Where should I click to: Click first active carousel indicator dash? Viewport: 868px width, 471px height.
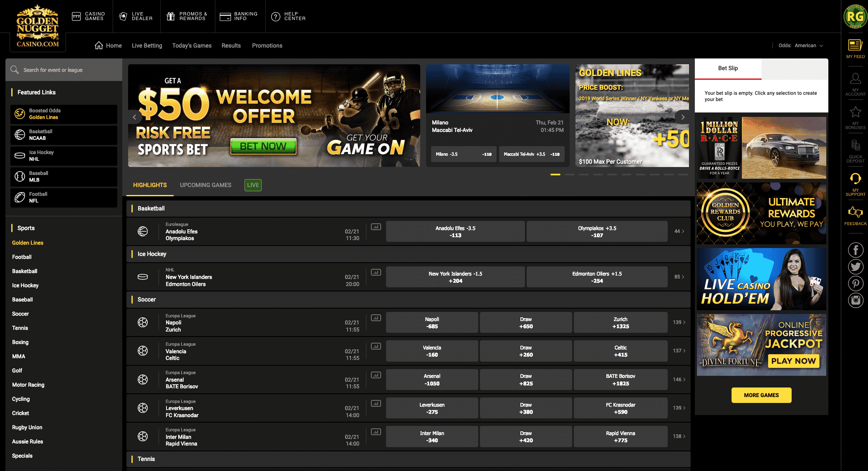(x=555, y=174)
